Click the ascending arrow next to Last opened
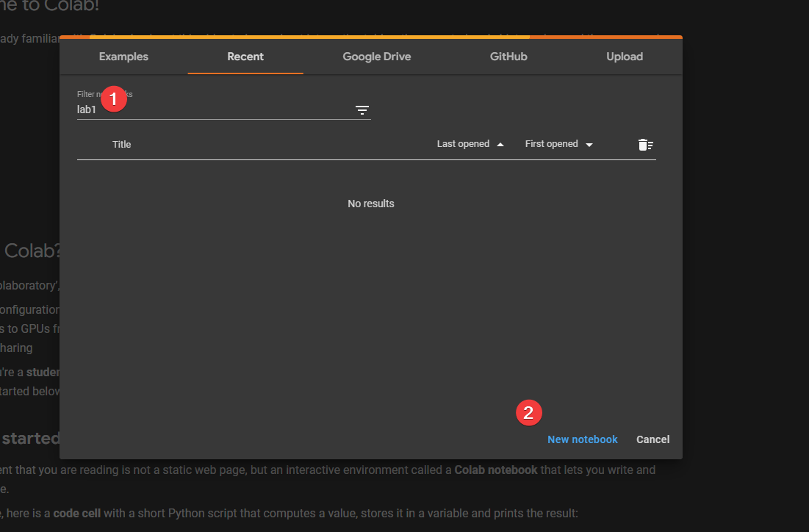Screen dimensions: 809x532 500,145
